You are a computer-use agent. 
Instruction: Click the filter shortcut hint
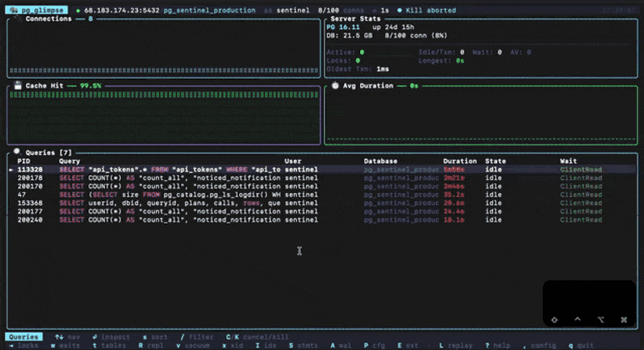coord(197,337)
